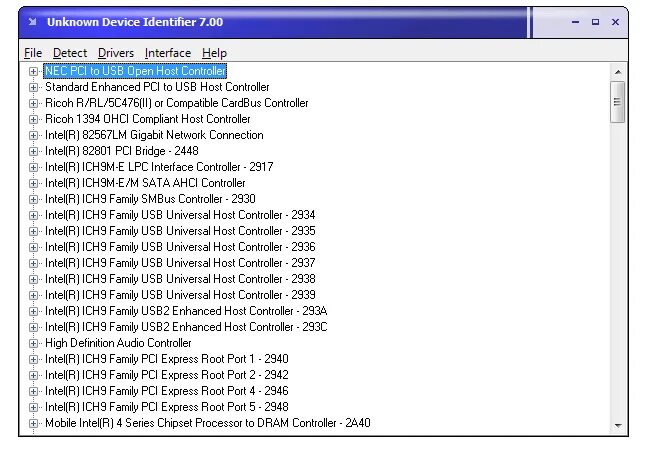Select Ricoh 1394 OHCI Compliant Host Controller
Viewport: 648px width, 452px height.
148,119
